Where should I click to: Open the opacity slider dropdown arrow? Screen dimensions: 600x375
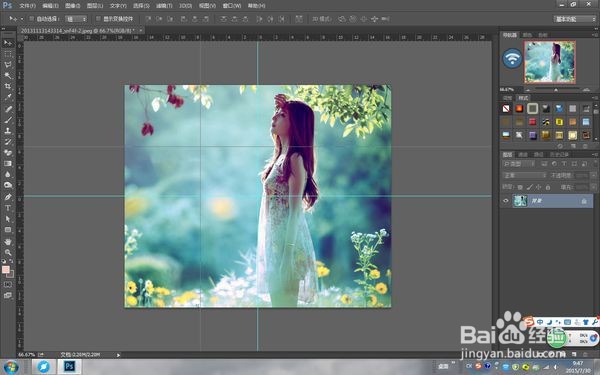592,175
